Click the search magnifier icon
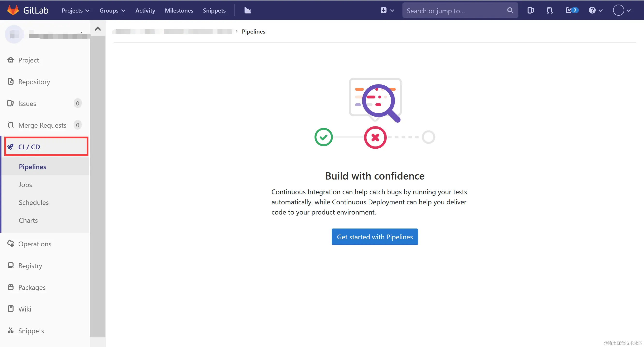This screenshot has height=347, width=644. click(x=510, y=10)
